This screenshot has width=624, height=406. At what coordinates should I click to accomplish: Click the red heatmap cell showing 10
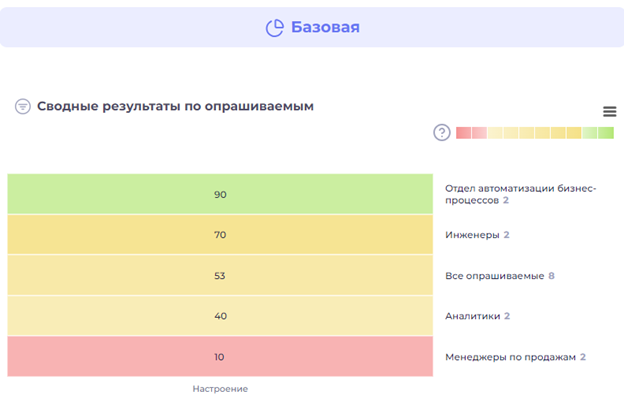click(220, 357)
